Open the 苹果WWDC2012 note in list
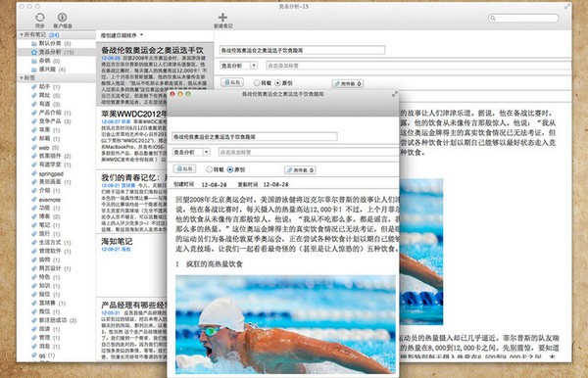 pyautogui.click(x=131, y=137)
